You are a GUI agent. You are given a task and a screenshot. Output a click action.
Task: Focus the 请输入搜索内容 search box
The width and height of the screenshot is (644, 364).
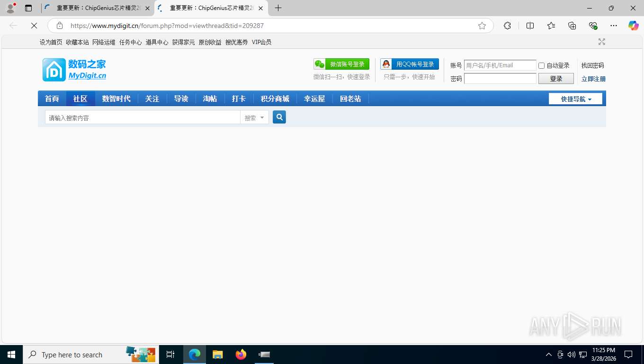[x=143, y=118]
